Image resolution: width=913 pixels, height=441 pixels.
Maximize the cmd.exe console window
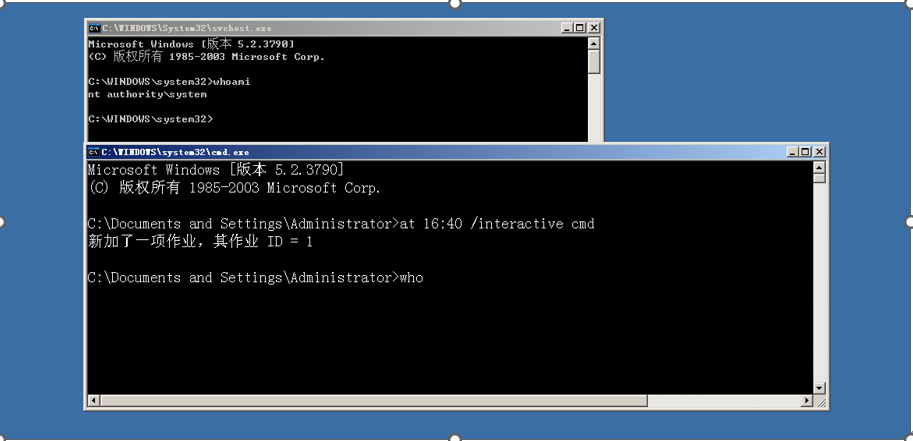coord(805,152)
